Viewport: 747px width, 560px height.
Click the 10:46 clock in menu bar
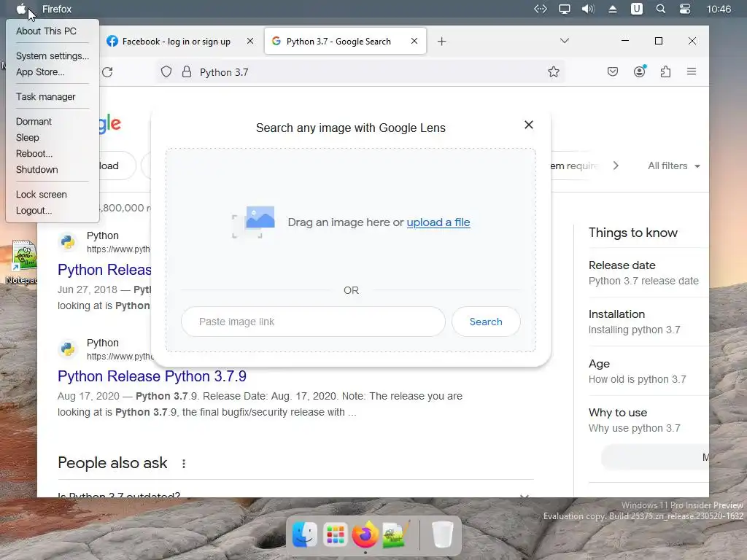click(719, 9)
